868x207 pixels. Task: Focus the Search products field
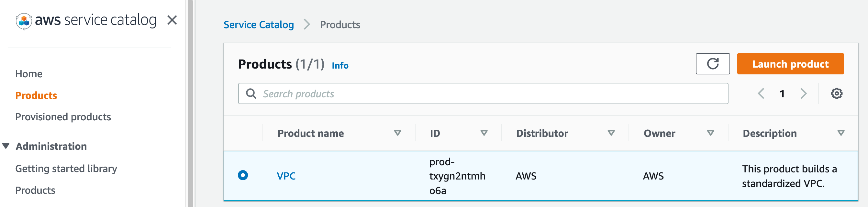[483, 93]
